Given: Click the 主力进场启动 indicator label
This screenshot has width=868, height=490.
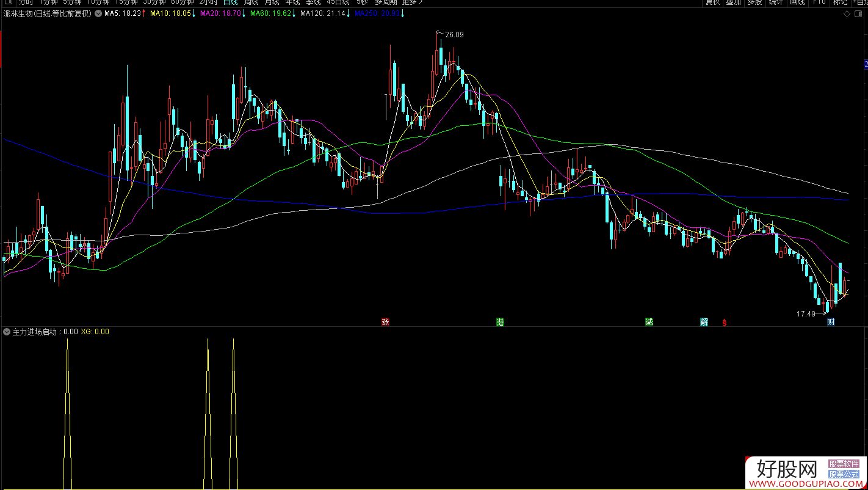Looking at the screenshot, I should [34, 332].
